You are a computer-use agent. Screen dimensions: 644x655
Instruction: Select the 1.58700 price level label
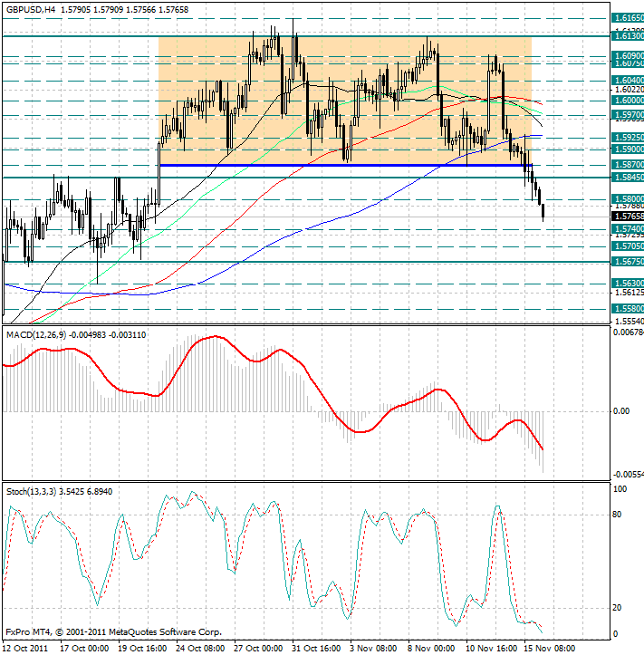pos(626,166)
